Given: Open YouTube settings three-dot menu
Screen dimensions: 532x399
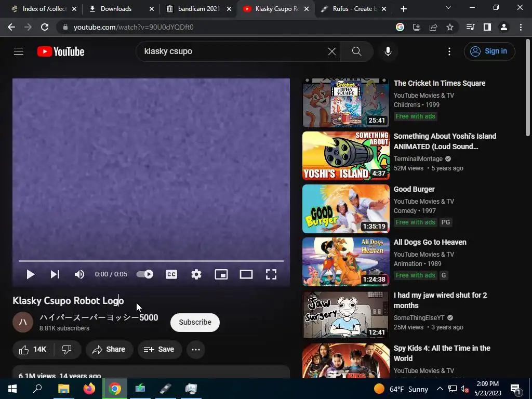Looking at the screenshot, I should click(449, 51).
